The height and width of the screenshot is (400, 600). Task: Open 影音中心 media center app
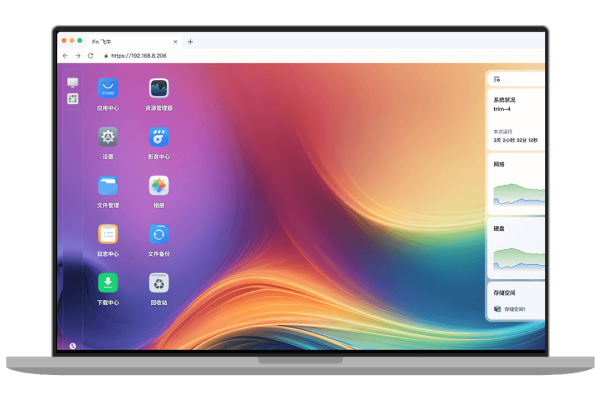(x=158, y=136)
